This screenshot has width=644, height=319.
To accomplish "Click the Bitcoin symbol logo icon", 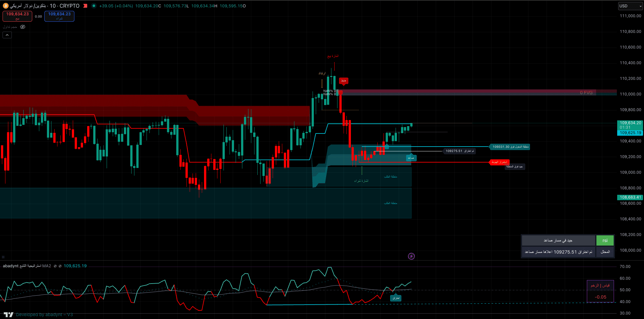I will [5, 6].
